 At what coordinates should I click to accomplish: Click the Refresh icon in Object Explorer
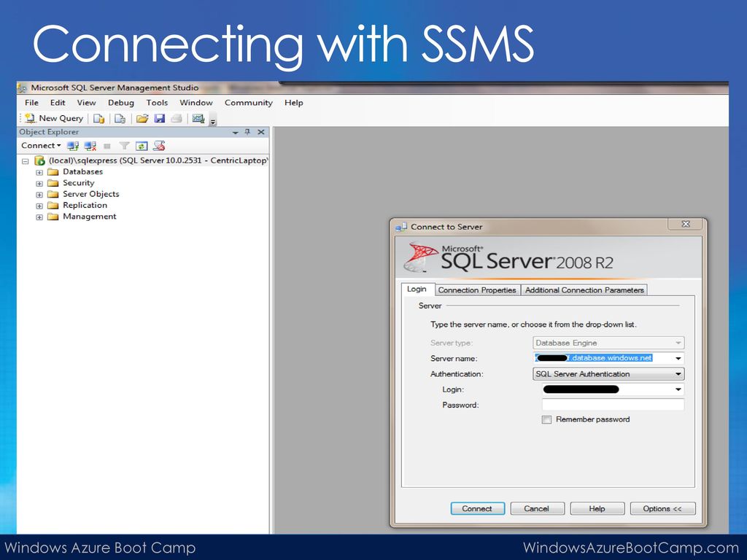coord(142,146)
